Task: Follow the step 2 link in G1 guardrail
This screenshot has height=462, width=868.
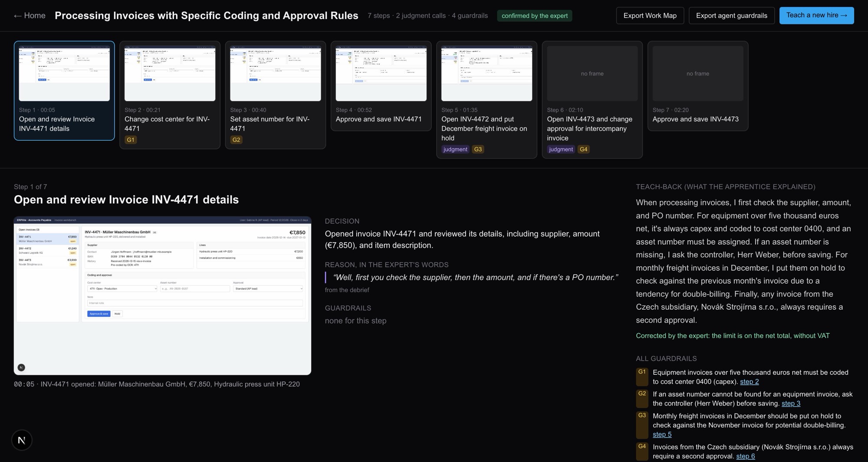Action: (x=749, y=382)
